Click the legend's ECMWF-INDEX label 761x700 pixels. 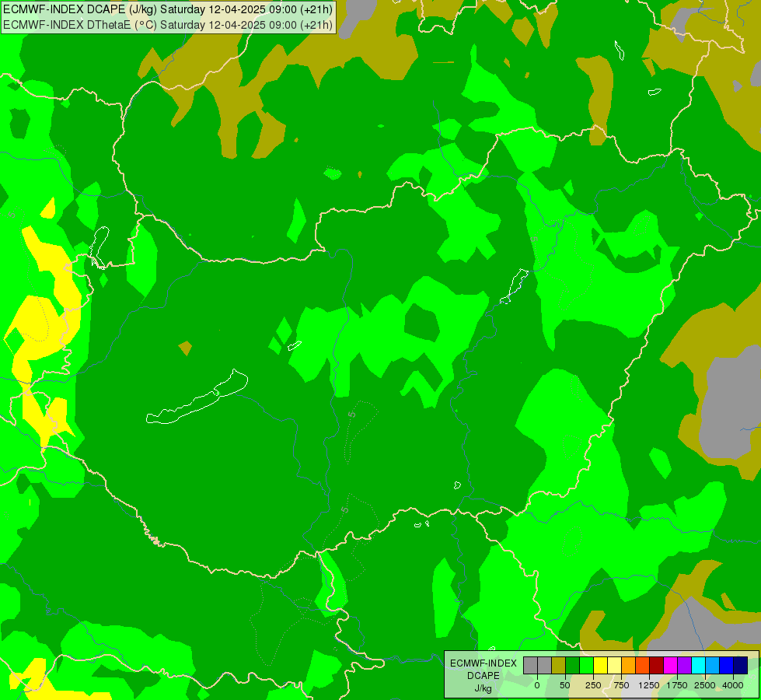483,663
